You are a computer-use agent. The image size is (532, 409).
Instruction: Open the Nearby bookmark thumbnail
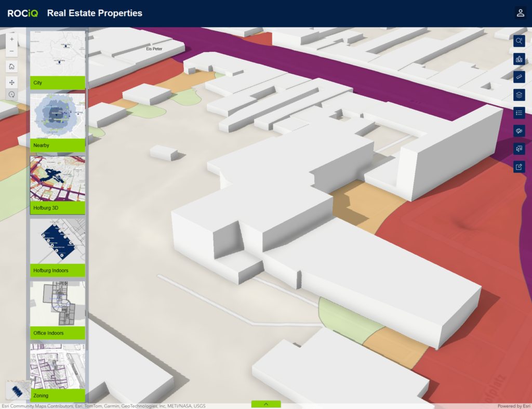(58, 116)
